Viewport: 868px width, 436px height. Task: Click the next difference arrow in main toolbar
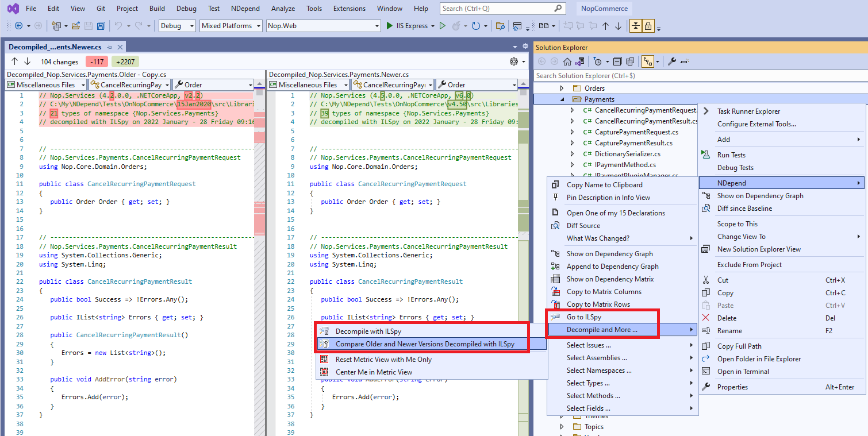618,26
